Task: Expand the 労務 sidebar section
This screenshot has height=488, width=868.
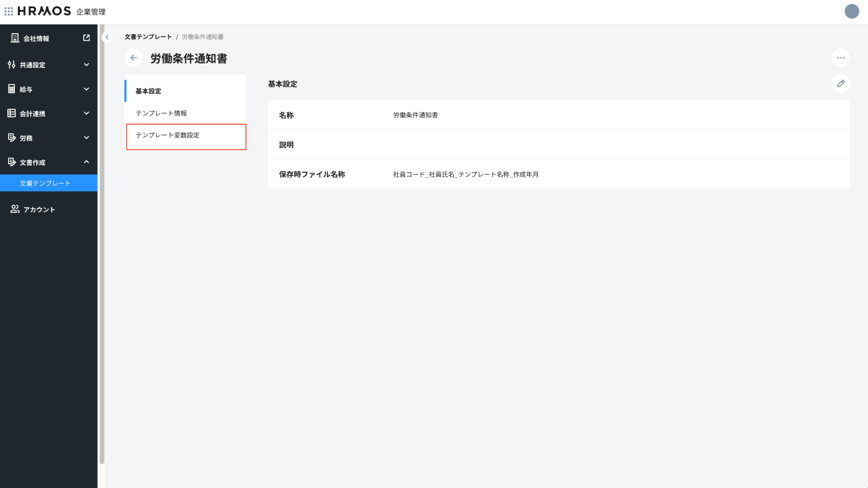Action: (x=86, y=138)
